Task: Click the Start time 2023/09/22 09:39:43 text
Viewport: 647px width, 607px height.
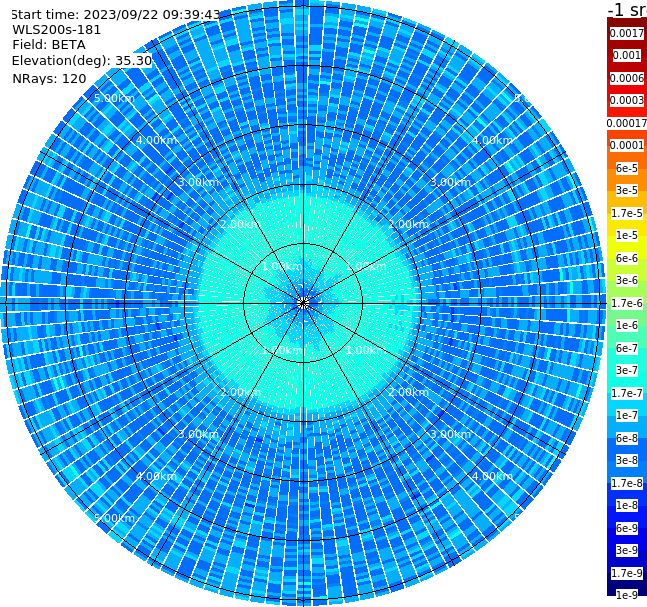Action: click(115, 14)
